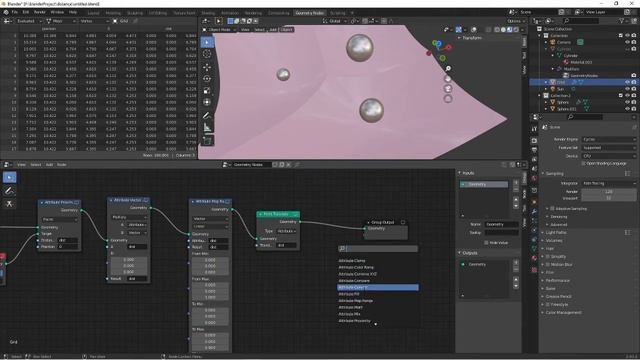Image resolution: width=640 pixels, height=360 pixels.
Task: Select the Cursor tool in the 3D viewport
Action: (207, 54)
